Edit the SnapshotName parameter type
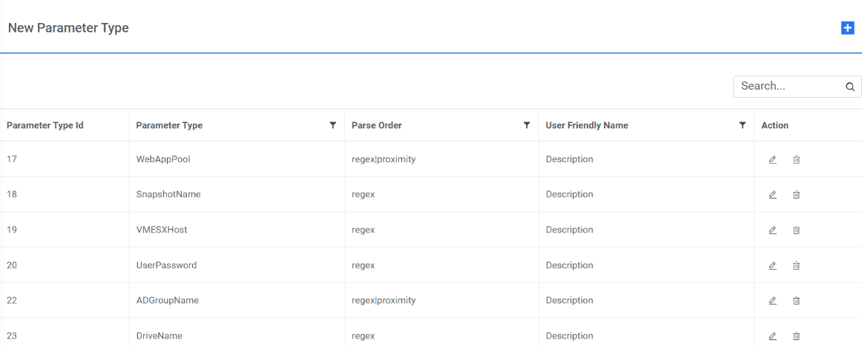Image resolution: width=868 pixels, height=346 pixels. tap(772, 195)
